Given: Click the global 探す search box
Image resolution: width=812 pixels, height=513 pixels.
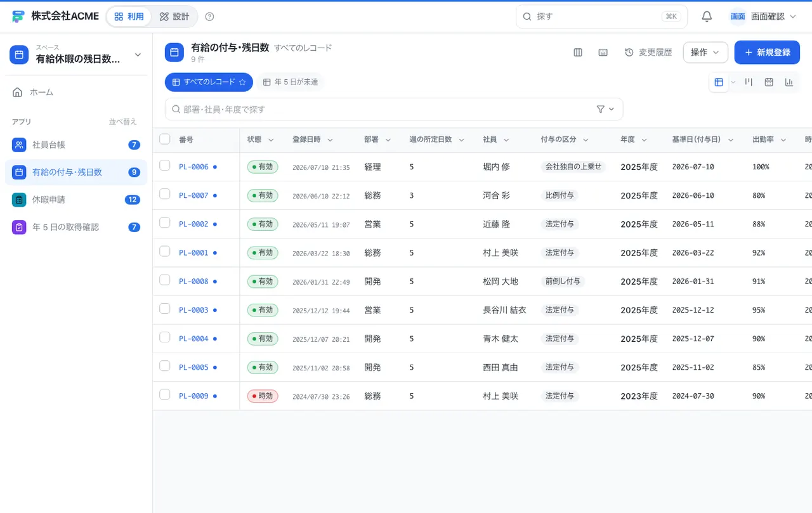Looking at the screenshot, I should [x=601, y=16].
